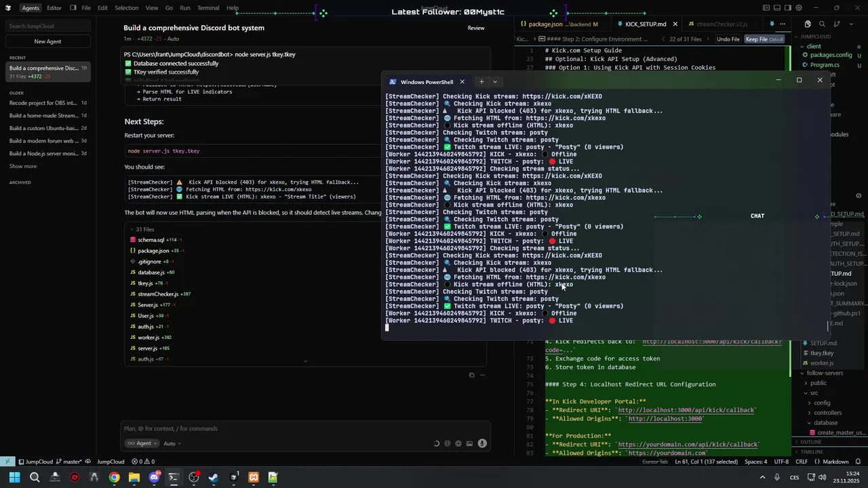The height and width of the screenshot is (488, 868).
Task: Open schema.sql in changed files list
Action: (x=151, y=240)
